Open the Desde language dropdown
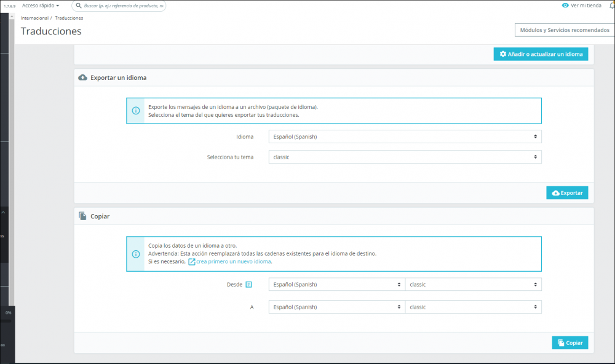The height and width of the screenshot is (364, 615). (336, 284)
